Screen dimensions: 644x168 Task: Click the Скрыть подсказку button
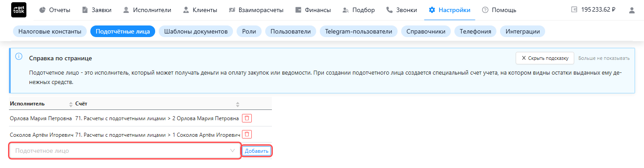tap(545, 58)
